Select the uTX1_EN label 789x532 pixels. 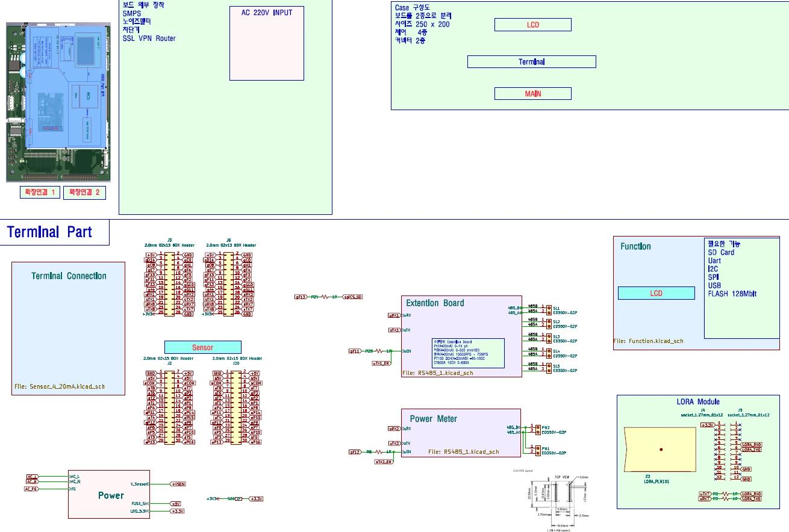pyautogui.click(x=381, y=363)
